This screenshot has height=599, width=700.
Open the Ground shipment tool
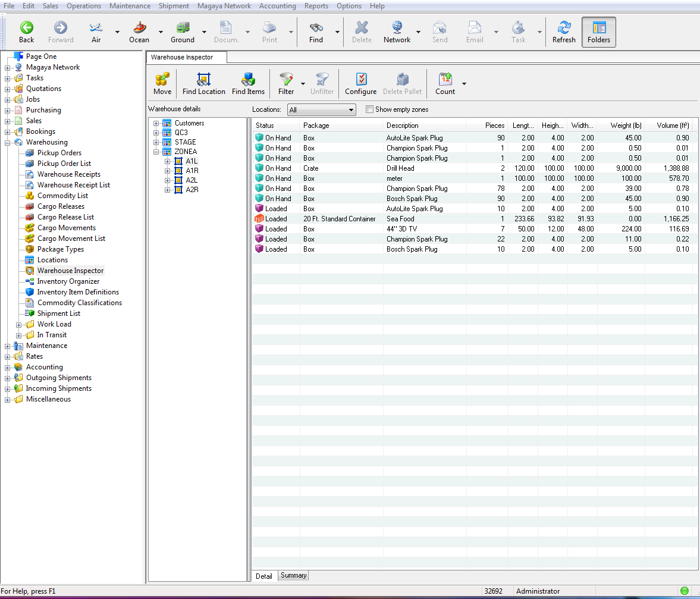click(x=183, y=32)
